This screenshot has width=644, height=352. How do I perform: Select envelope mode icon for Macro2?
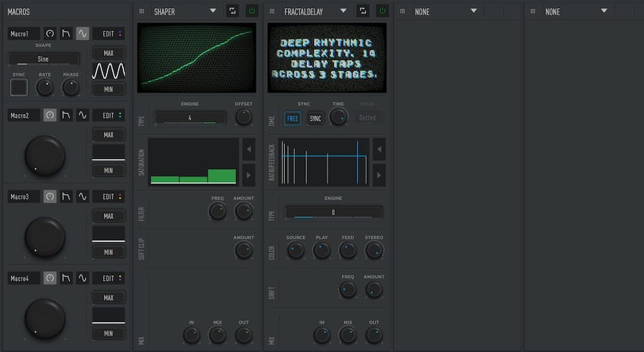tap(66, 115)
